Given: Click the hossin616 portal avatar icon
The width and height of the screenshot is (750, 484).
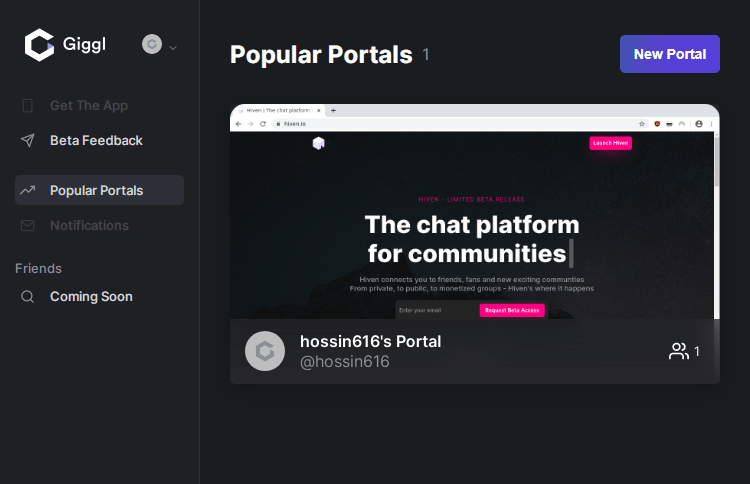Looking at the screenshot, I should (265, 351).
